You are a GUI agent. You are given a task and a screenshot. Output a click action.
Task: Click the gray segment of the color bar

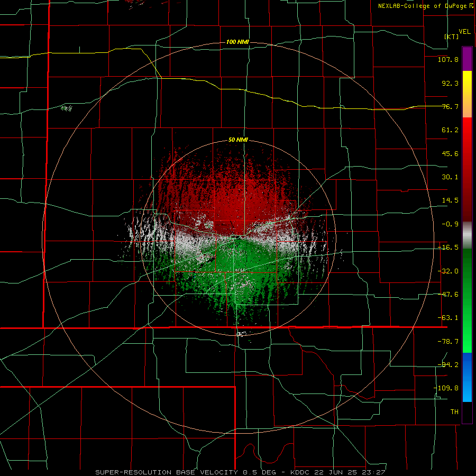467,235
